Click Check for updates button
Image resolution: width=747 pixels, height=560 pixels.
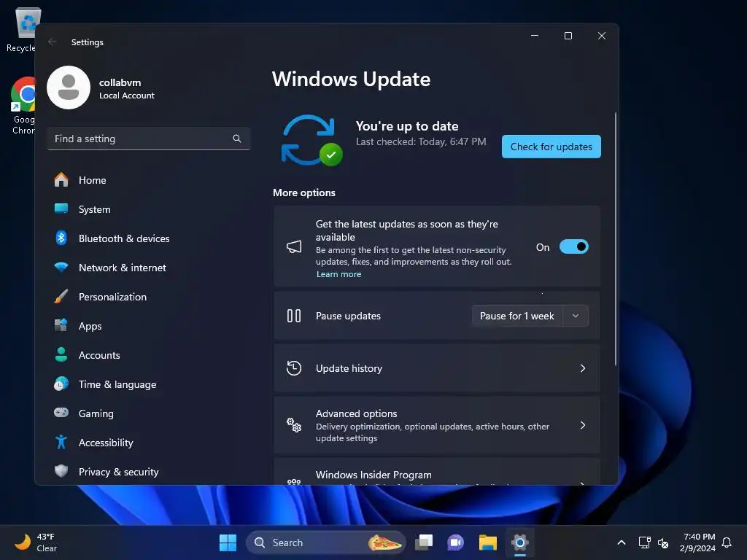[x=551, y=147]
